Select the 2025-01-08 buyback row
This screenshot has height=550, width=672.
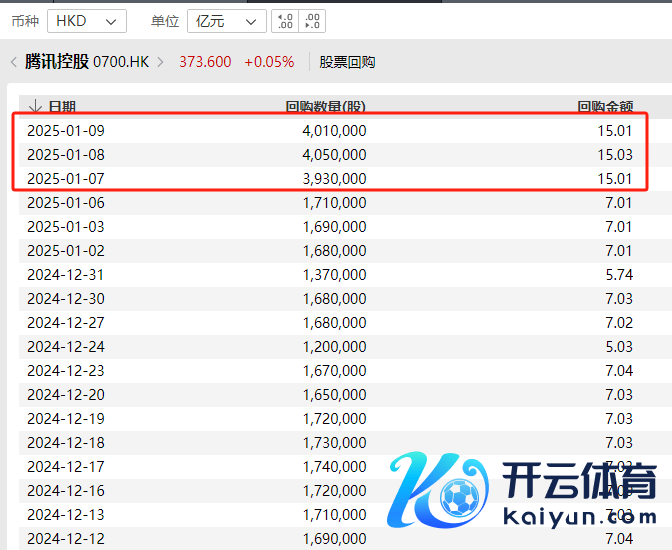click(x=330, y=155)
